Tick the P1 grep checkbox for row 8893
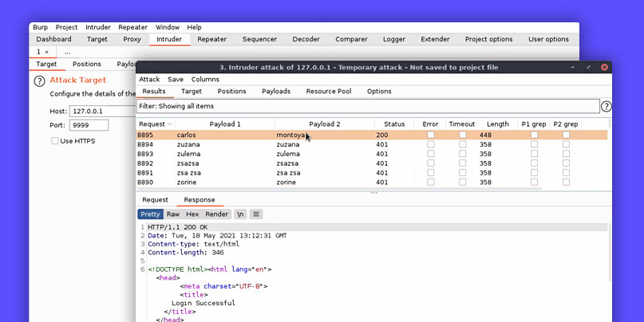 coord(534,154)
